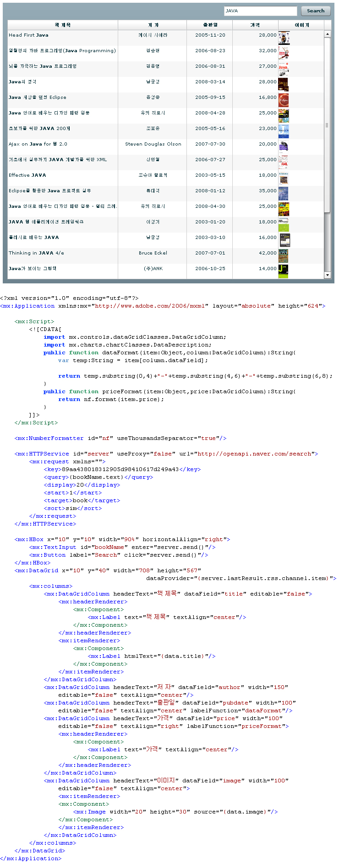Select the 'Effective JAVA' title cell
This screenshot has height=868, width=339.
27,175
